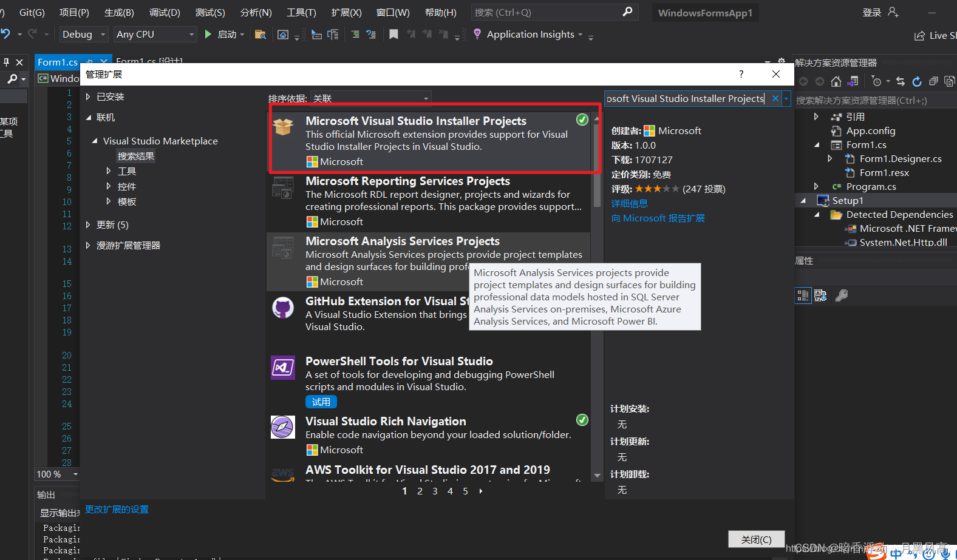
Task: Open the Any CPU platform dropdown
Action: (155, 34)
